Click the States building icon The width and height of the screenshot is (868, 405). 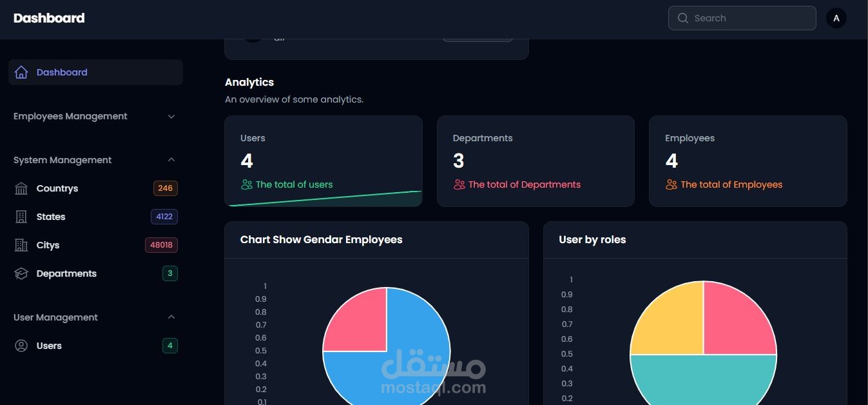pos(21,217)
